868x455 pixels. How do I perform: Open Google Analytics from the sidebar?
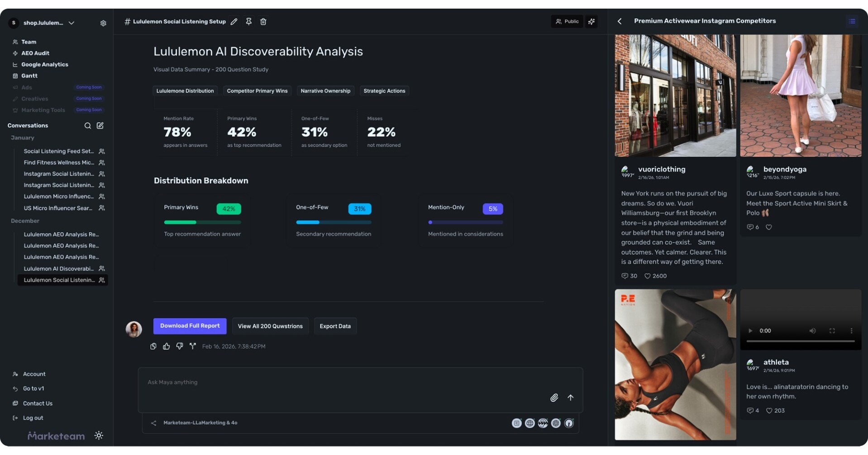(45, 64)
